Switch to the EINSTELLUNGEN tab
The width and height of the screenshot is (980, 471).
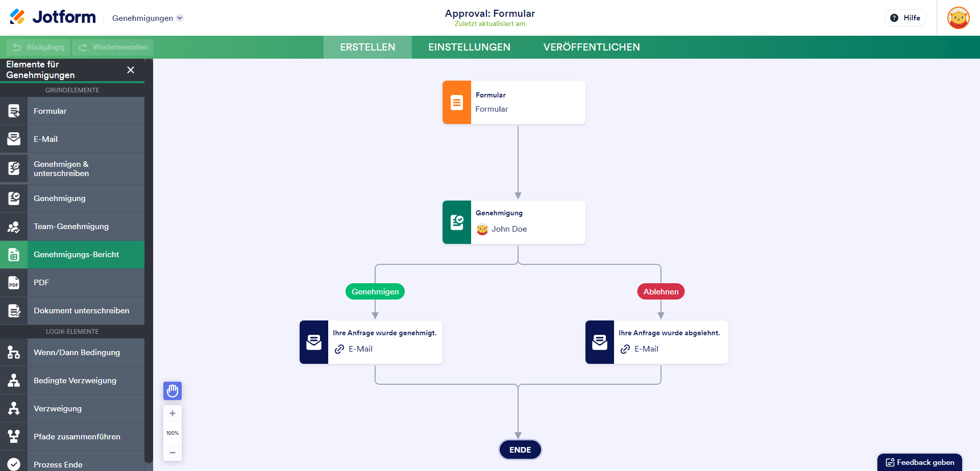point(469,47)
